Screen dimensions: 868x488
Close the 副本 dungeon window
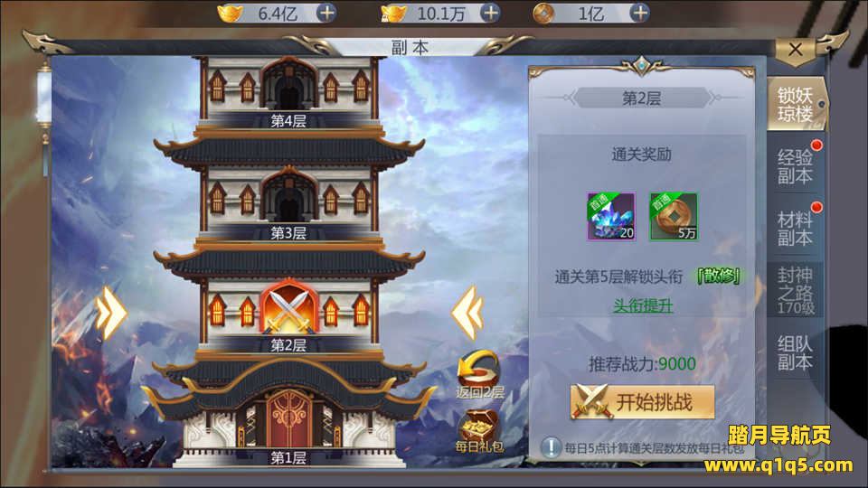coord(796,50)
